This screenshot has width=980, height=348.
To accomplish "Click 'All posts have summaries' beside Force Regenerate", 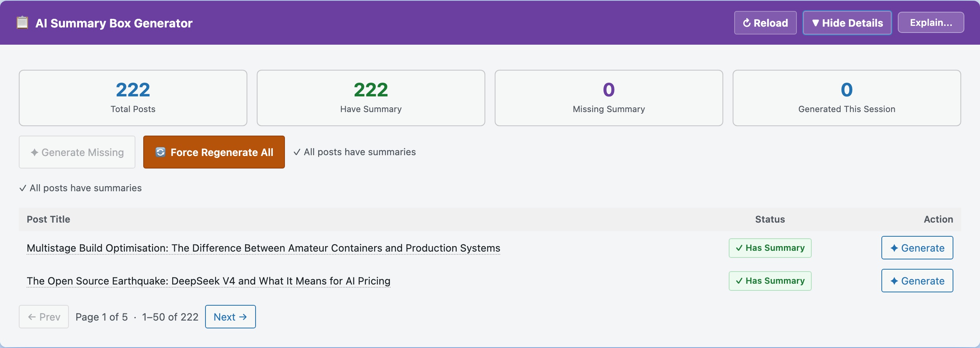I will [355, 152].
